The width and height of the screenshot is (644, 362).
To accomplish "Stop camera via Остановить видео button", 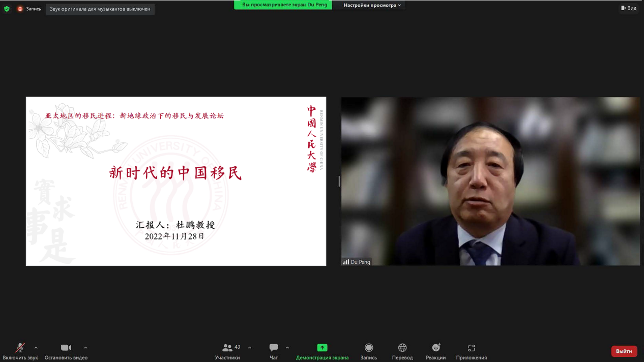I will tap(66, 348).
